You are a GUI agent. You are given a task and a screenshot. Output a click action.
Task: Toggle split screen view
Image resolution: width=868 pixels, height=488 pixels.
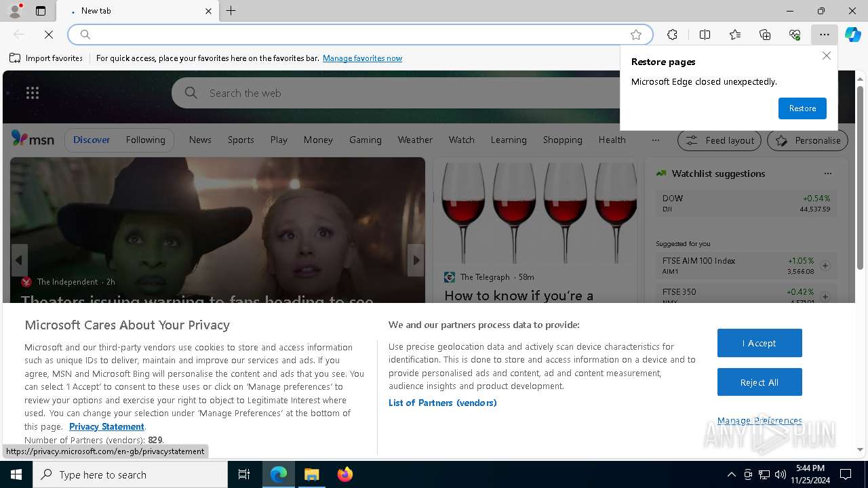(705, 35)
